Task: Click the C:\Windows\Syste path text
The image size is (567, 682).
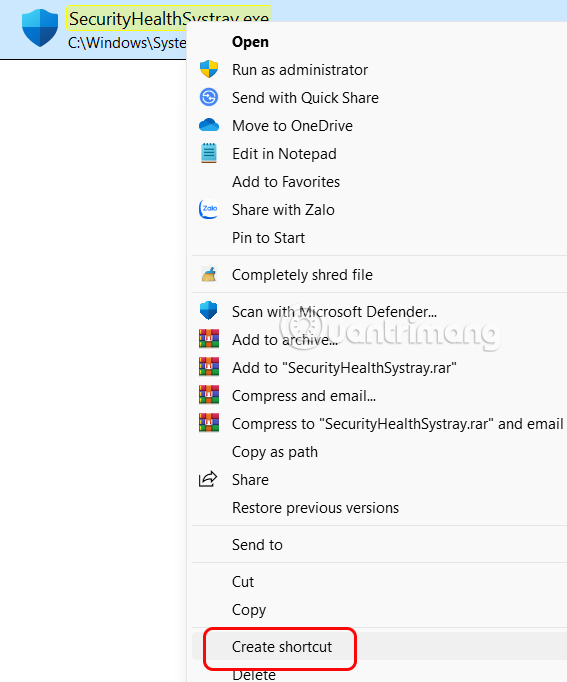Action: click(x=127, y=43)
